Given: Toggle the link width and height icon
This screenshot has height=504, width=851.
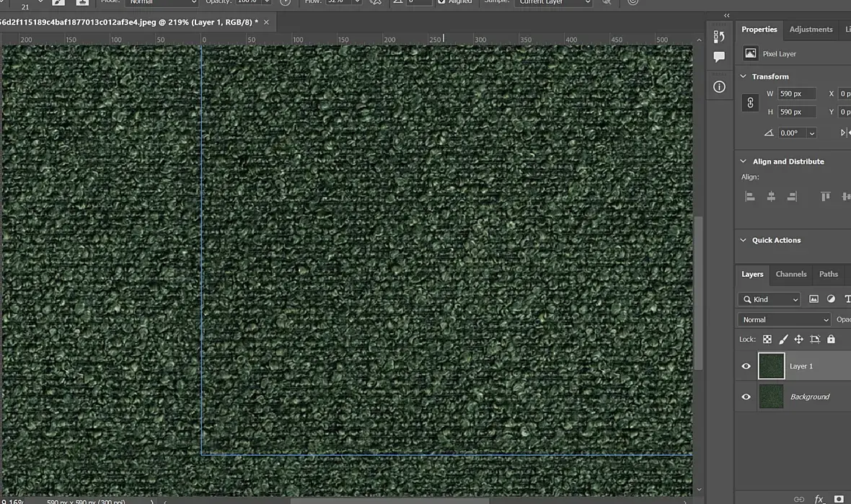Looking at the screenshot, I should point(750,102).
